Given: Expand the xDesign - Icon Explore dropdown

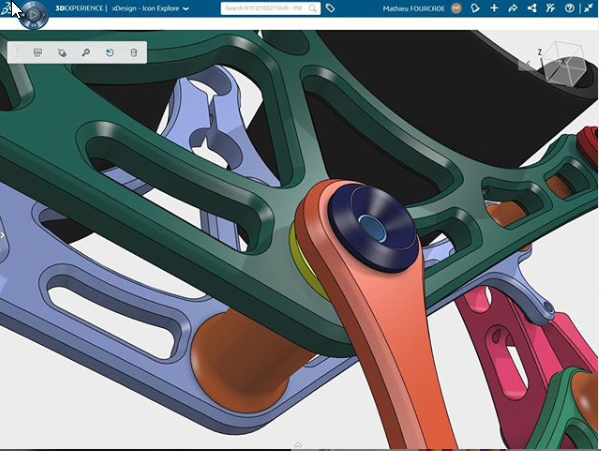Looking at the screenshot, I should coord(186,8).
